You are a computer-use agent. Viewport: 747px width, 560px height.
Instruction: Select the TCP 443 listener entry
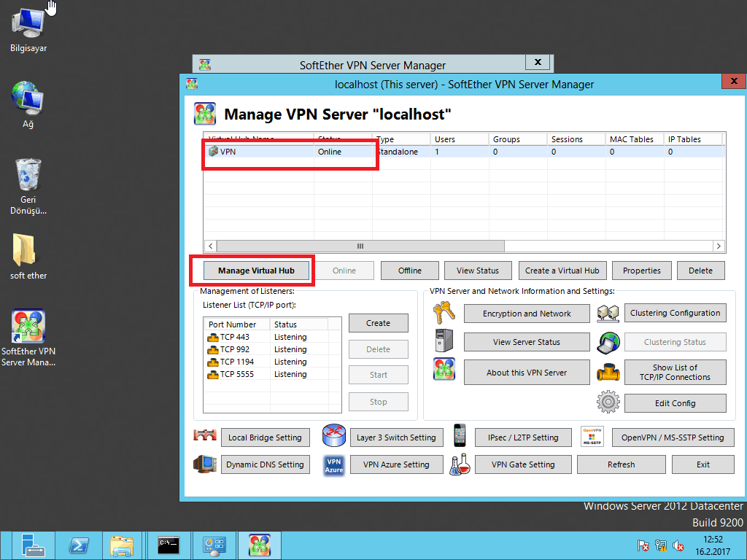[234, 337]
